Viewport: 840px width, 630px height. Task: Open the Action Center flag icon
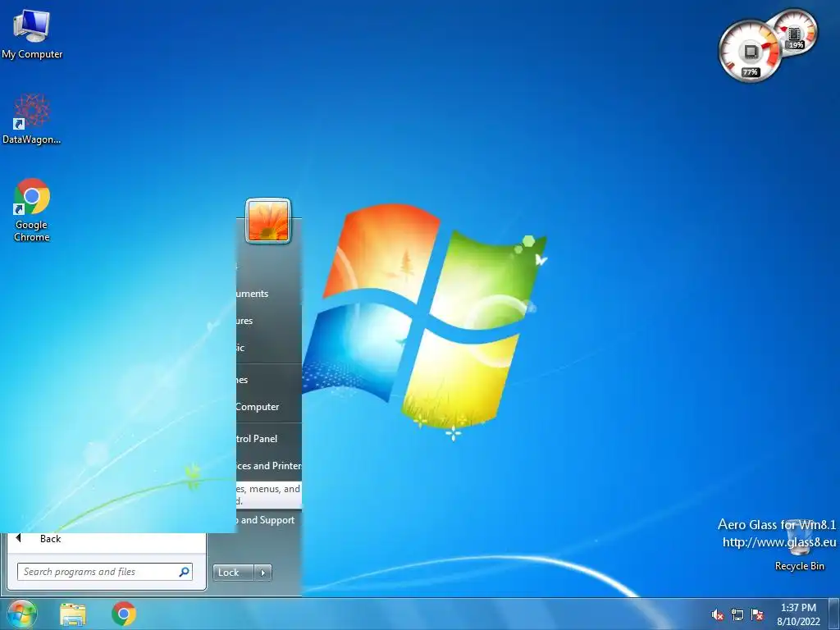757,615
